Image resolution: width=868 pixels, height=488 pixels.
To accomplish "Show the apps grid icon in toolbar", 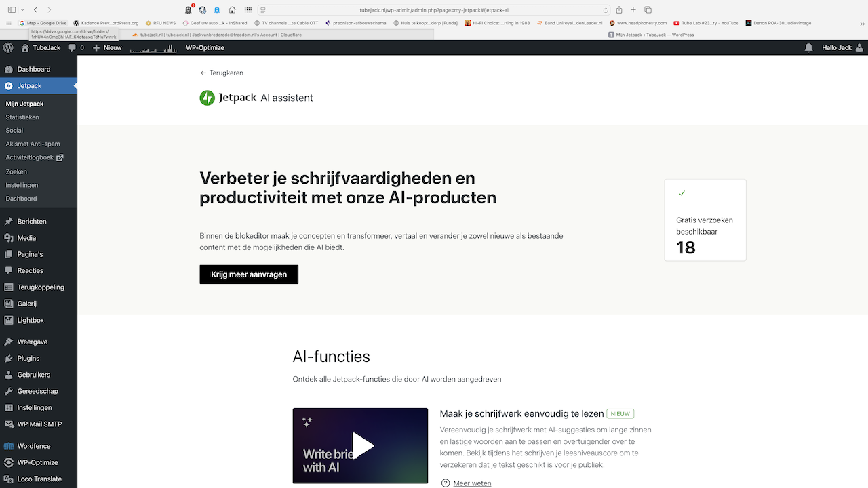I will 248,10.
